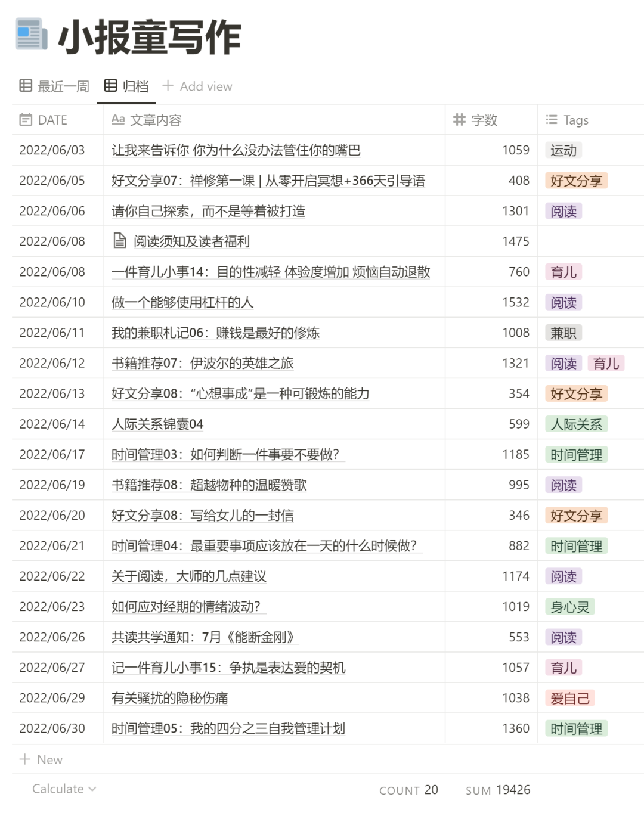Open article 做一个能够使用杠杆的人
Viewport: 644px width, 813px height.
click(182, 302)
